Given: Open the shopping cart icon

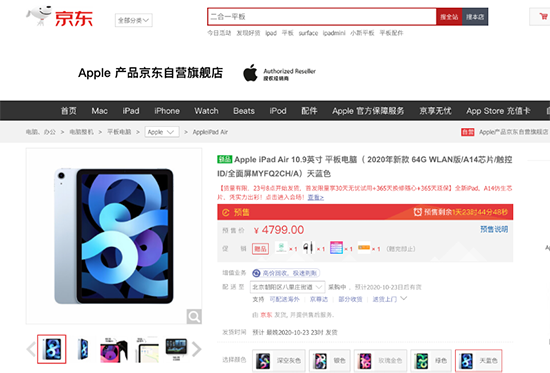Looking at the screenshot, I should [x=543, y=16].
